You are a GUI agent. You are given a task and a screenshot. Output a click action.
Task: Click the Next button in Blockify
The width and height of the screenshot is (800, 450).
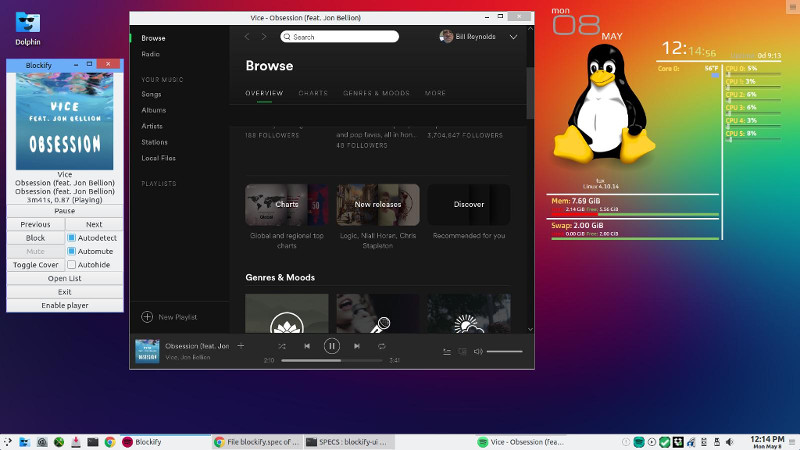tap(94, 224)
